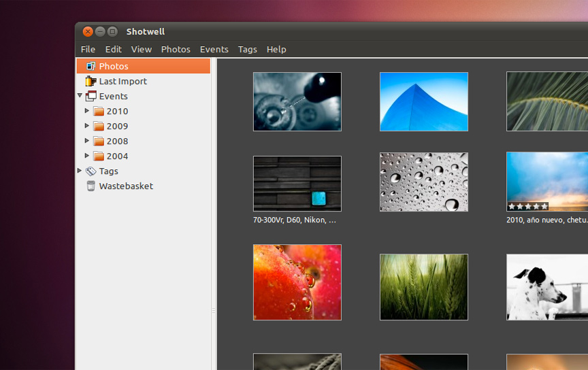Expand the Tags tree node
This screenshot has height=370, width=588.
80,171
